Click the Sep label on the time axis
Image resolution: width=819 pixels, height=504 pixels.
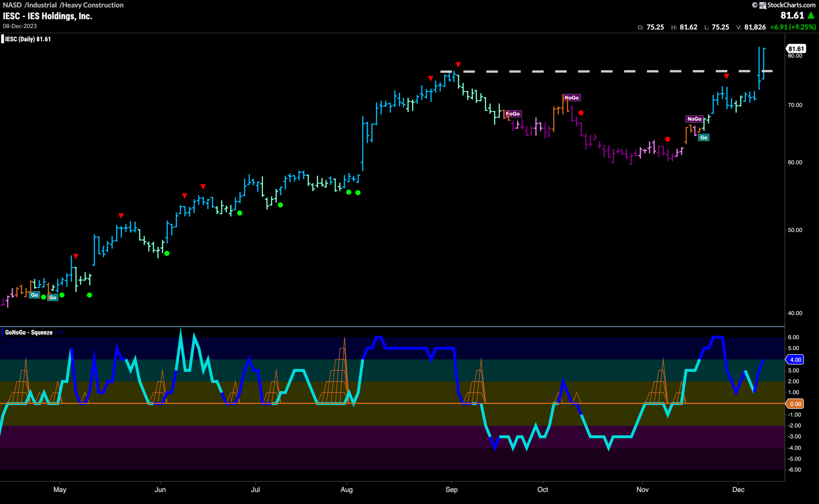click(x=451, y=490)
